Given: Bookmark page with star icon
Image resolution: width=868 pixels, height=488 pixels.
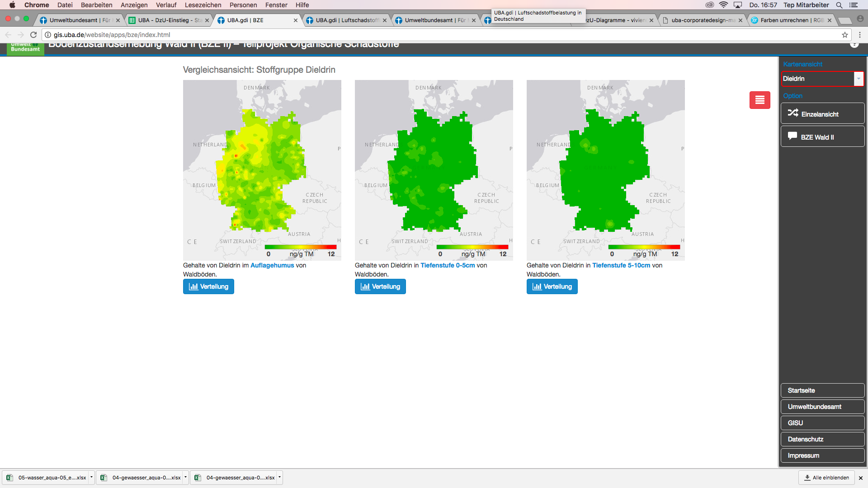Looking at the screenshot, I should [844, 35].
